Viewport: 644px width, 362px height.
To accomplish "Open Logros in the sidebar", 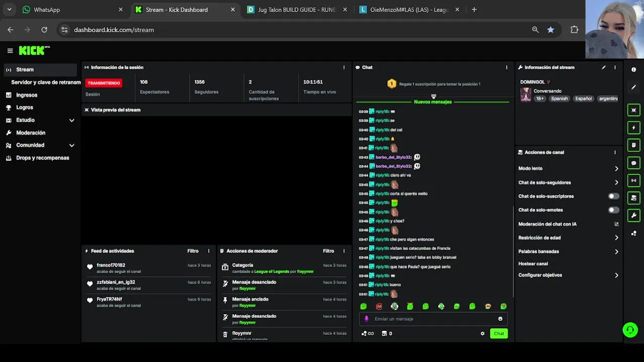I will 25,108.
